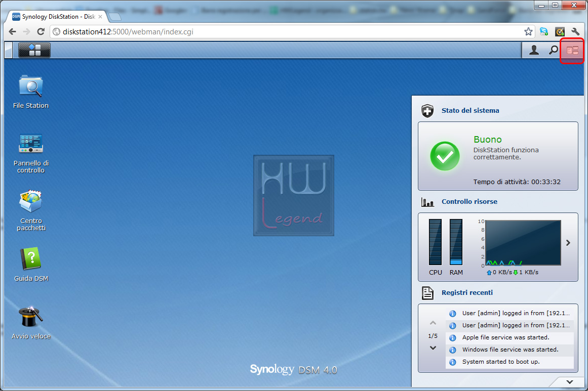
Task: Click the browser extension next to wrench
Action: coord(560,32)
